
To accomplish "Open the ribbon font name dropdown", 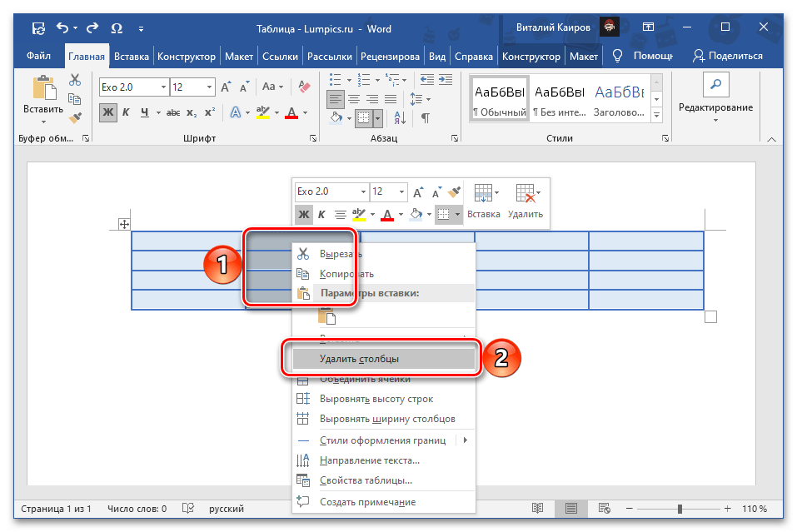I will point(163,87).
